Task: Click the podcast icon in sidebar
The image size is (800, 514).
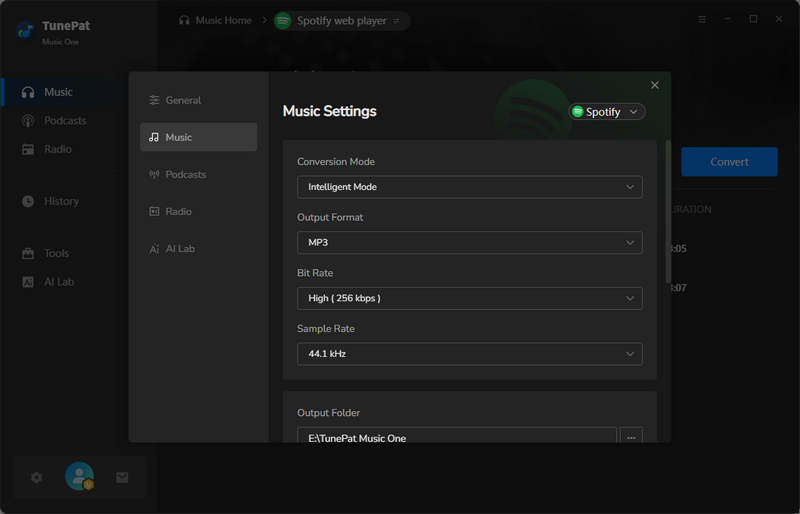Action: (x=28, y=120)
